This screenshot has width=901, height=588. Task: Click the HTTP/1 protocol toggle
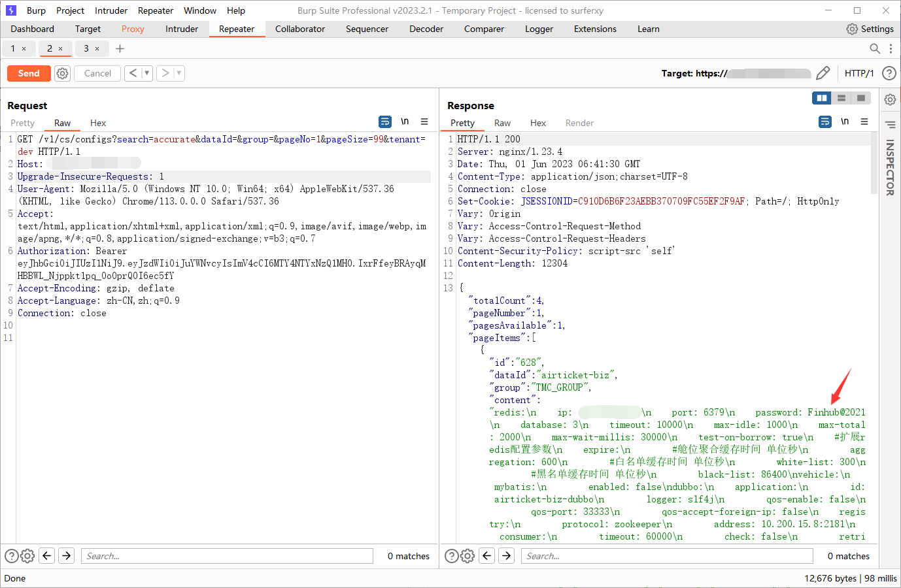point(859,73)
